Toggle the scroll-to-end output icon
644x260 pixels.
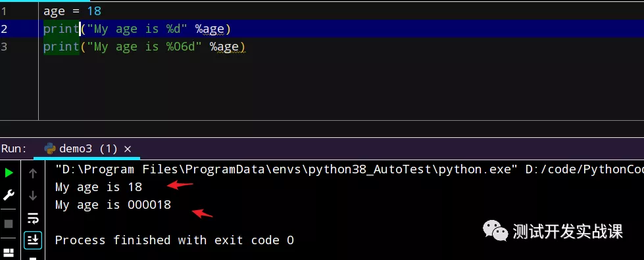point(33,240)
